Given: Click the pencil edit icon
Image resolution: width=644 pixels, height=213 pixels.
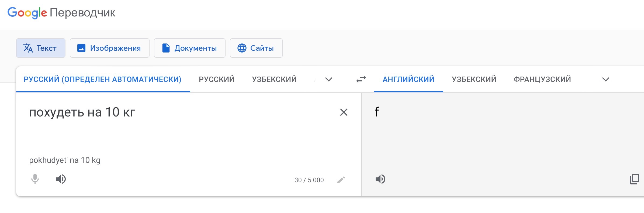Looking at the screenshot, I should pyautogui.click(x=341, y=180).
